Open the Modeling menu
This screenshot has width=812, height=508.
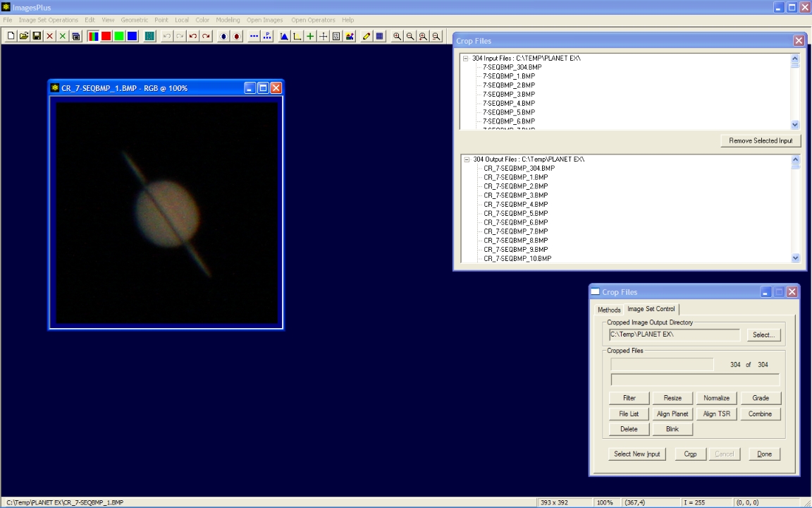click(x=228, y=20)
